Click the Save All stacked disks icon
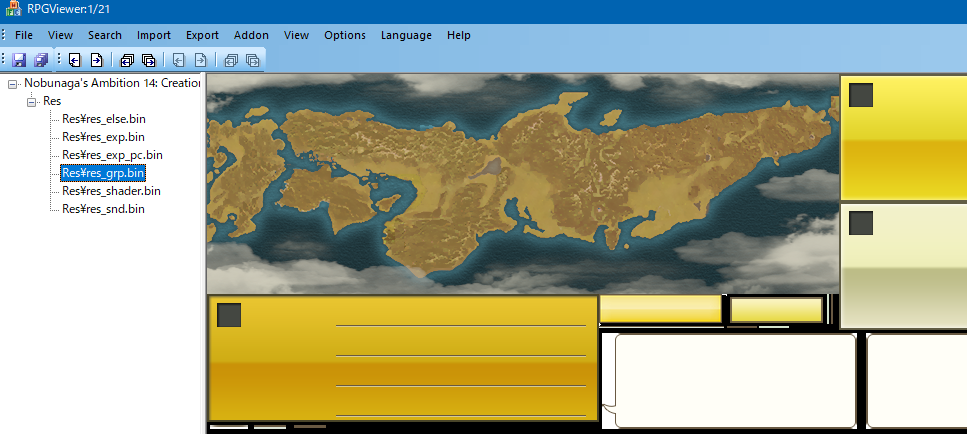 pyautogui.click(x=40, y=60)
